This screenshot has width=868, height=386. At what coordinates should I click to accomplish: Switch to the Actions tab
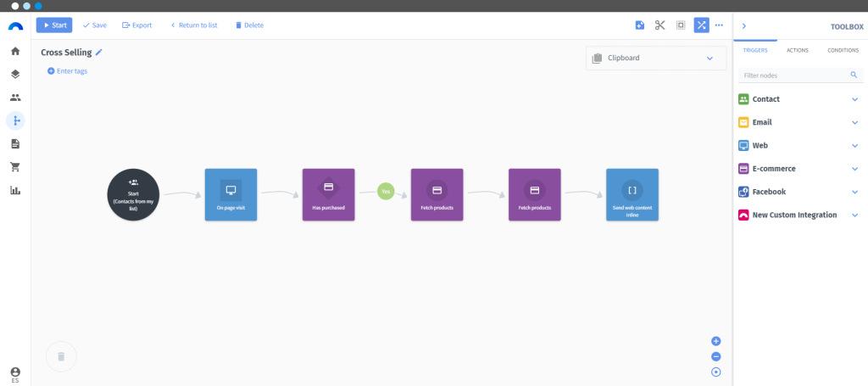click(x=797, y=50)
